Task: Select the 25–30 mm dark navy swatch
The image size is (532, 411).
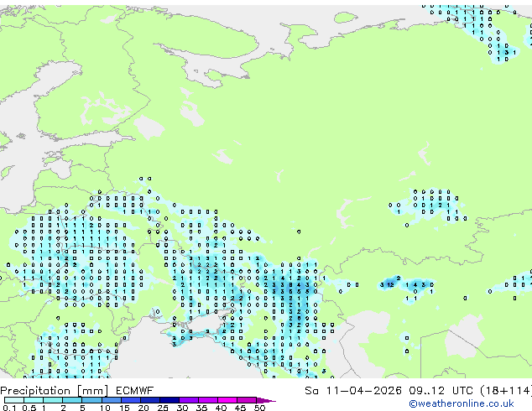Action: (170, 400)
